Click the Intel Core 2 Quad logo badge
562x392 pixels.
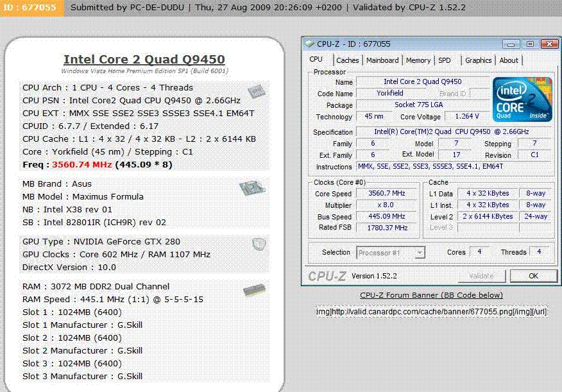(522, 99)
